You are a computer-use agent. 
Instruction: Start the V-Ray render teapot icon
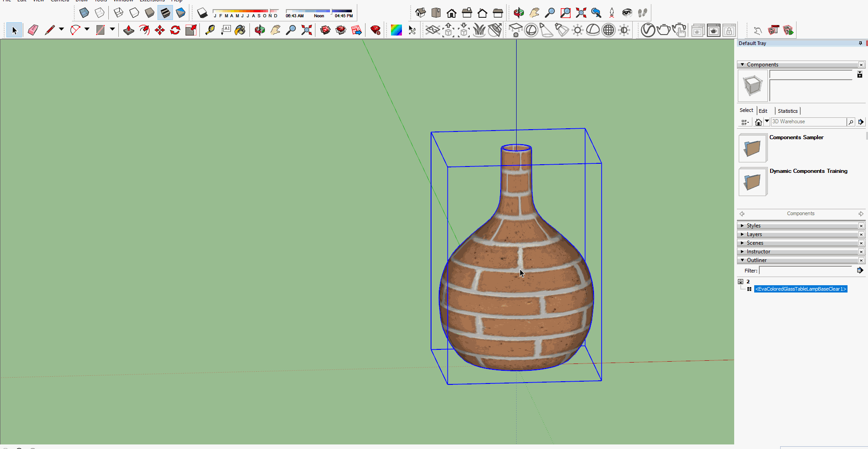664,30
